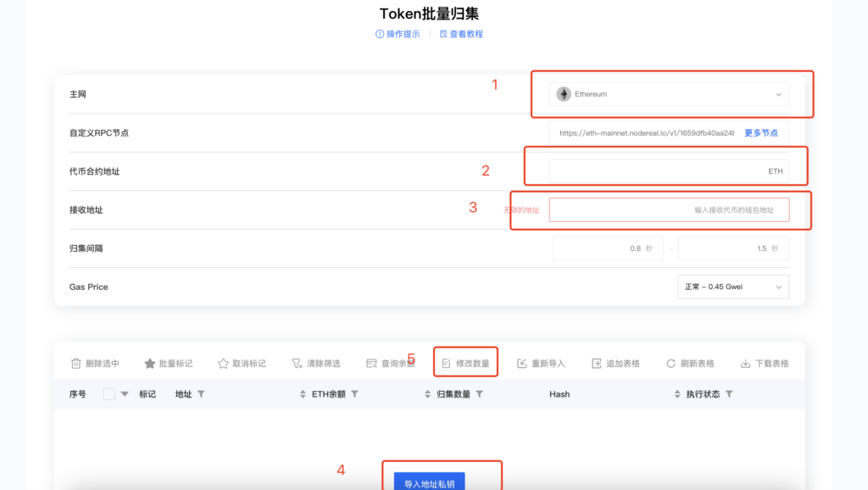
Task: Click the filter icon on 执行状态 column
Action: [729, 394]
